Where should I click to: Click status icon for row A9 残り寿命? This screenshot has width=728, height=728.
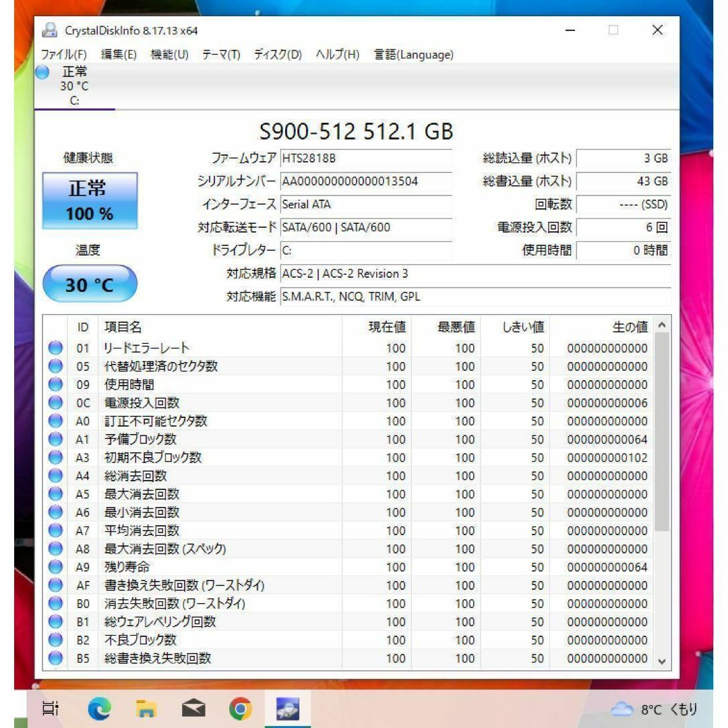coord(55,567)
